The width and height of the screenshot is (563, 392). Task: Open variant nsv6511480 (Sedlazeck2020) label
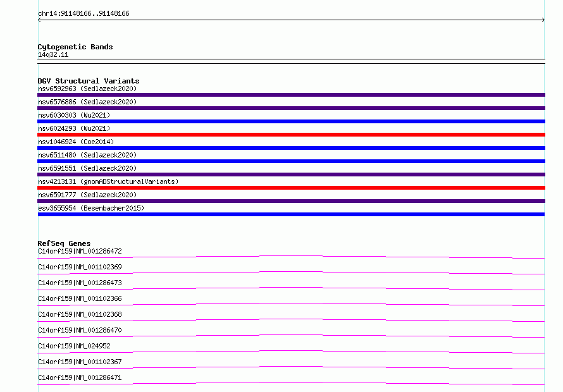(x=87, y=155)
